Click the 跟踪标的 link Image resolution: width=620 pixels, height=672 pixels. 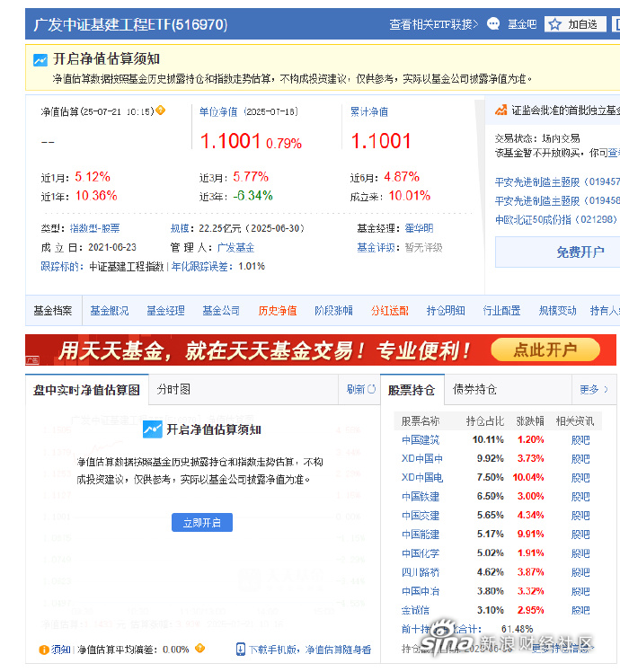tap(59, 267)
